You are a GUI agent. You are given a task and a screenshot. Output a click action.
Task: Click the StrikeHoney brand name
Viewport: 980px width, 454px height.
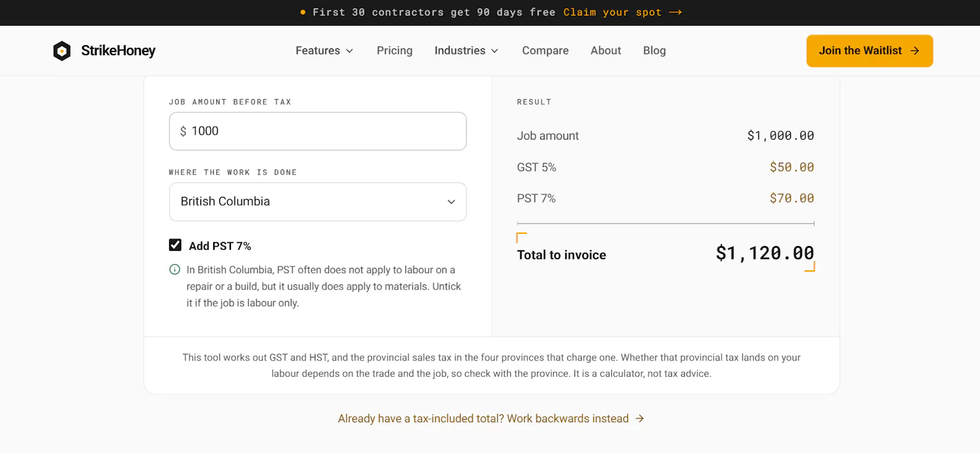tap(118, 51)
